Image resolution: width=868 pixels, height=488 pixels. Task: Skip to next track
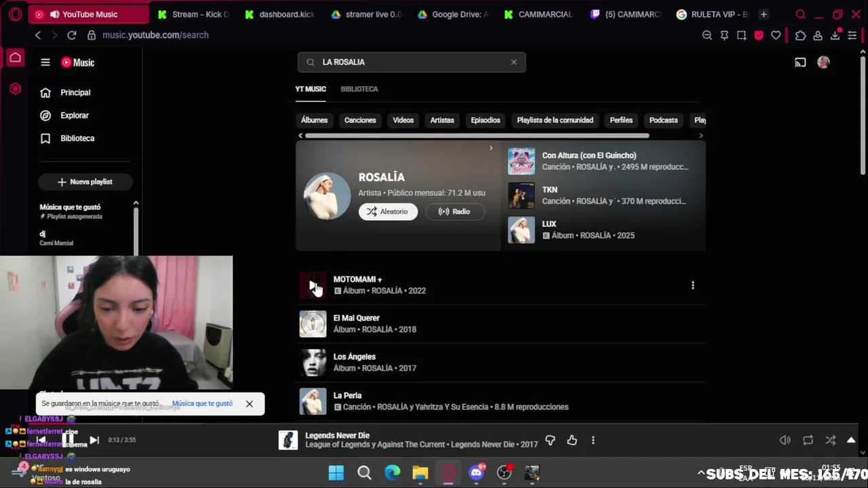pyautogui.click(x=94, y=440)
